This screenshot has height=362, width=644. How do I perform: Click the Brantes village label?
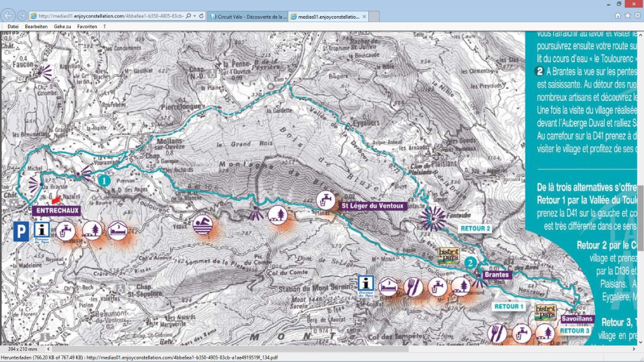tap(496, 275)
